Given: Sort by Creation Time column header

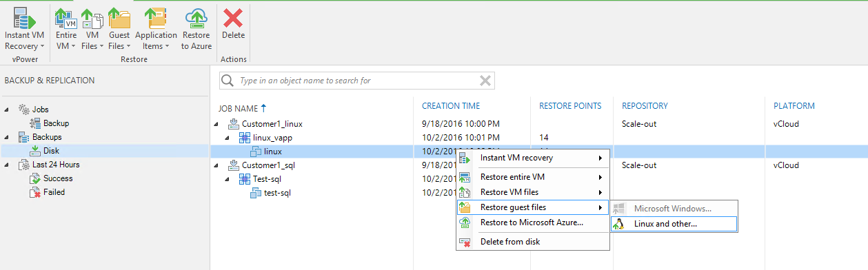Looking at the screenshot, I should (x=451, y=106).
